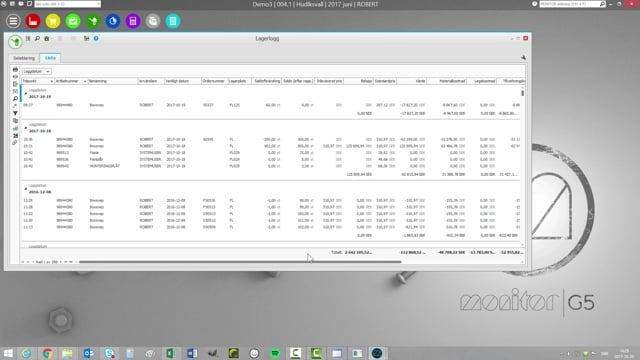The height and width of the screenshot is (360, 640).
Task: Open Word from taskbar
Action: pyautogui.click(x=192, y=353)
